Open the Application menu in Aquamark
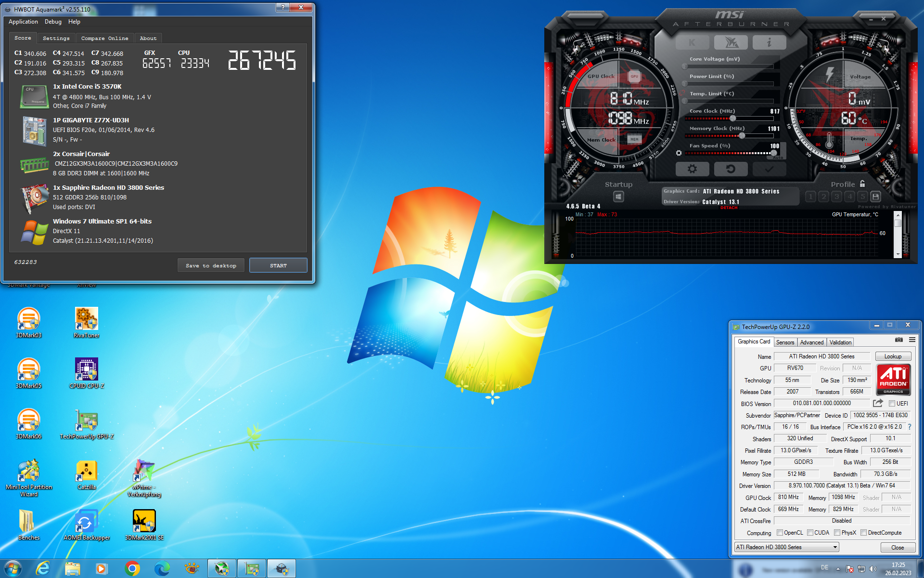The image size is (924, 578). pyautogui.click(x=23, y=22)
